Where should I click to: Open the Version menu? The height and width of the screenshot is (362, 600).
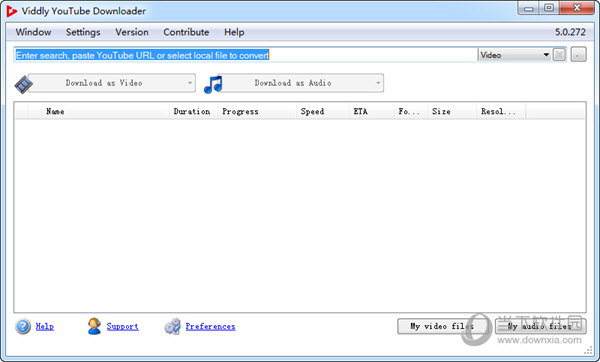point(132,32)
